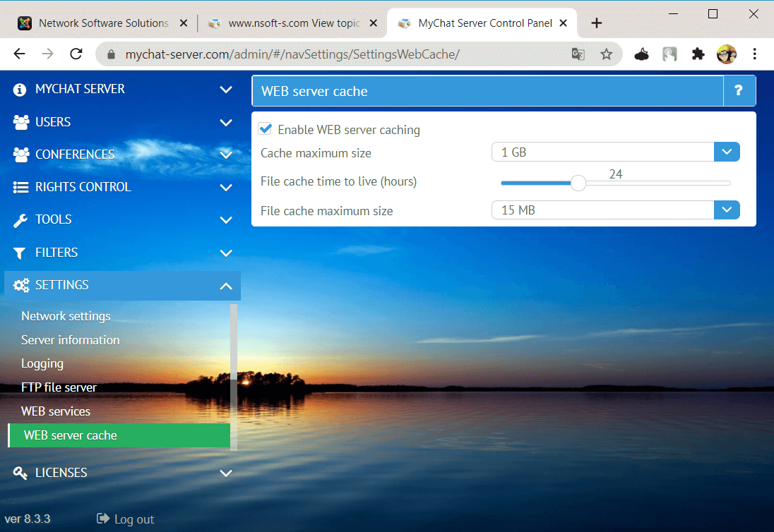Open the Chrome extensions puzzle icon

pos(698,54)
